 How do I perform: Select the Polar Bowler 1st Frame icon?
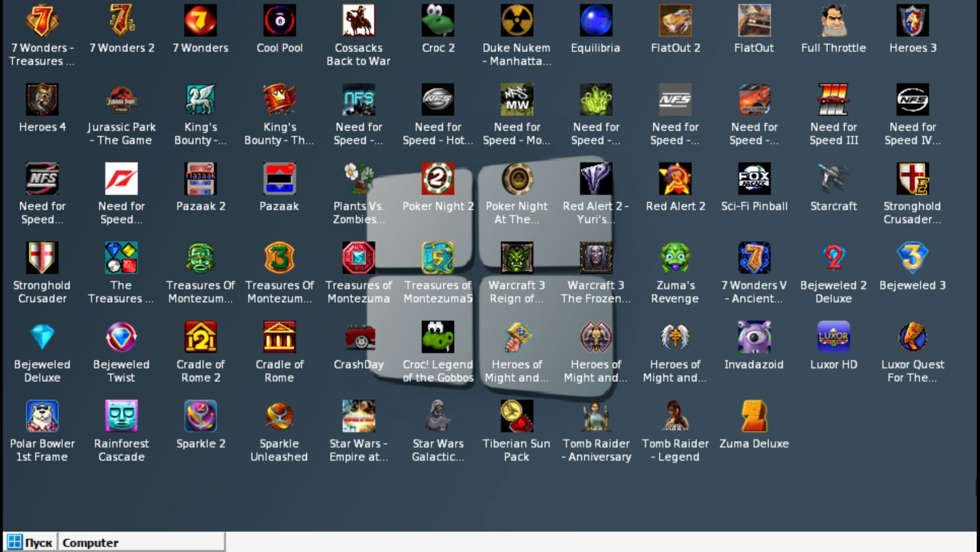pyautogui.click(x=42, y=417)
